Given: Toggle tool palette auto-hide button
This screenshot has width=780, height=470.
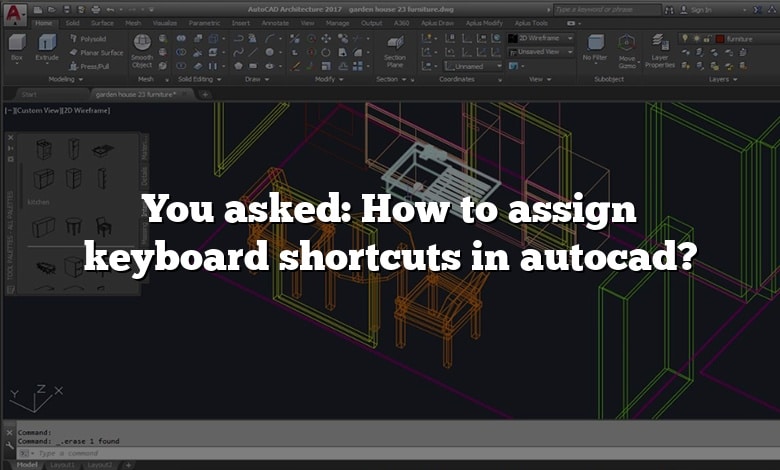Looking at the screenshot, I should click(x=10, y=148).
